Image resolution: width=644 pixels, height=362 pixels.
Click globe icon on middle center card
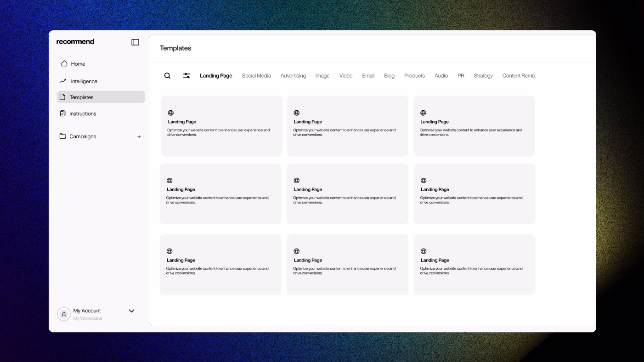[x=296, y=181]
